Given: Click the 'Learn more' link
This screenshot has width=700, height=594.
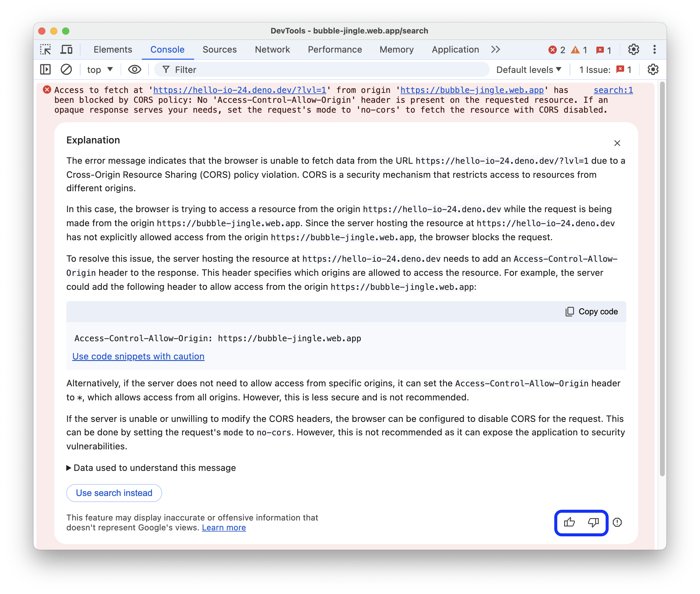Looking at the screenshot, I should coord(224,527).
